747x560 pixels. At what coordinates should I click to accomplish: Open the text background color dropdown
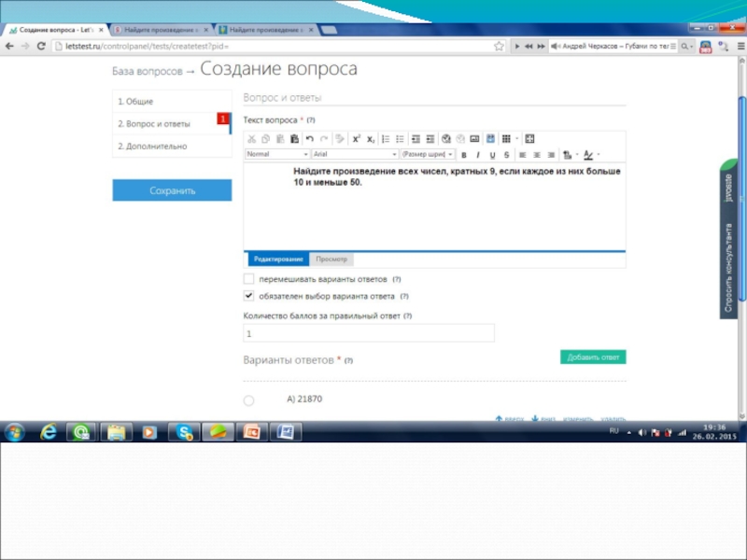(x=577, y=155)
